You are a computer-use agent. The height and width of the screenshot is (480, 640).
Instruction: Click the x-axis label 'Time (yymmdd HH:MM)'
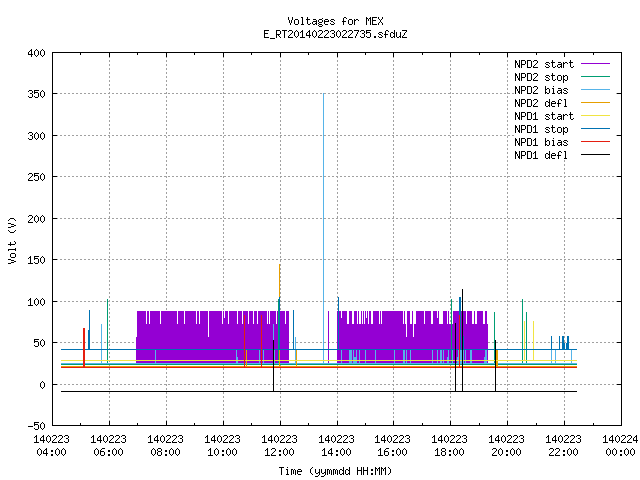[335, 471]
